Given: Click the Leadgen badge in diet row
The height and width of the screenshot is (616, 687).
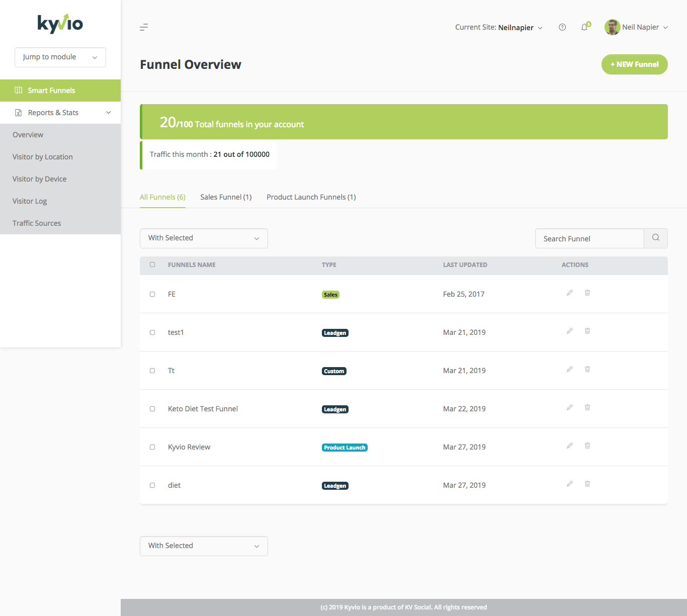Looking at the screenshot, I should click(x=335, y=486).
